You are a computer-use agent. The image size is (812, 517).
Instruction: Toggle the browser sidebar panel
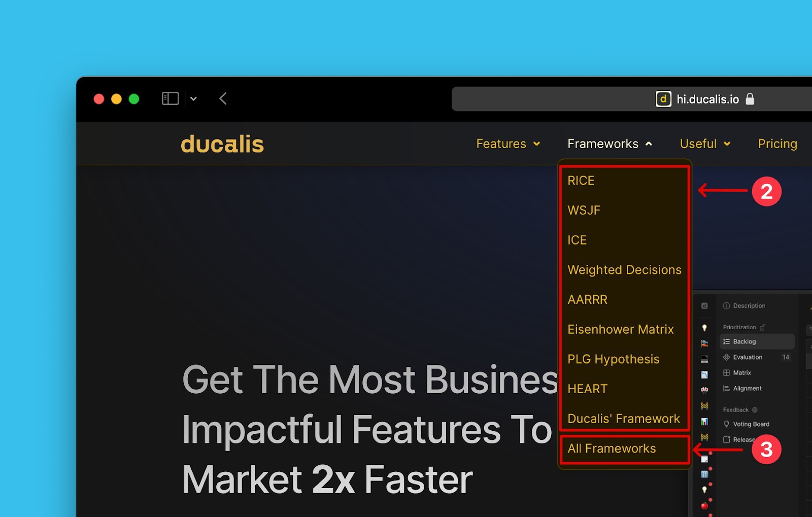170,98
